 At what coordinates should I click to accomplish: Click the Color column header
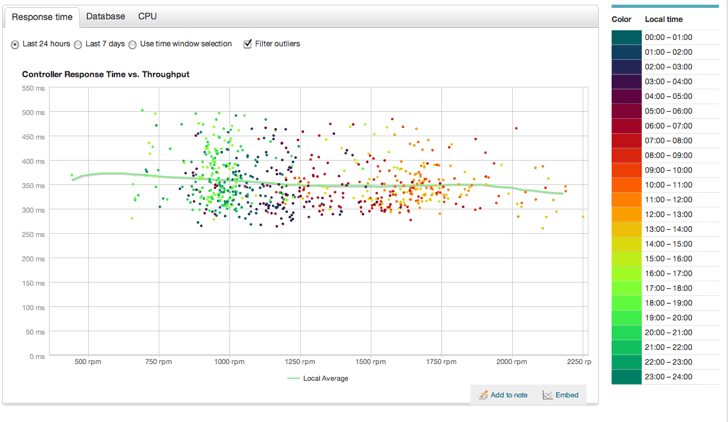(x=621, y=19)
